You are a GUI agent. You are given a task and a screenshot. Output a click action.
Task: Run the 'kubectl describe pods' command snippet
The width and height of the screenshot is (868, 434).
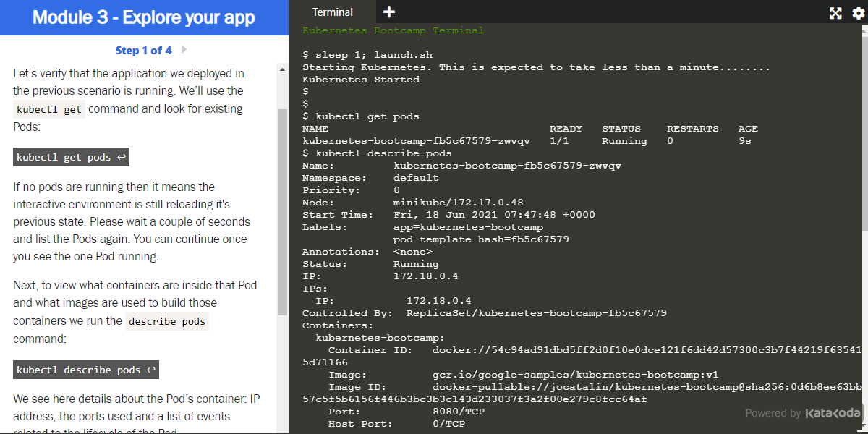[x=86, y=370]
